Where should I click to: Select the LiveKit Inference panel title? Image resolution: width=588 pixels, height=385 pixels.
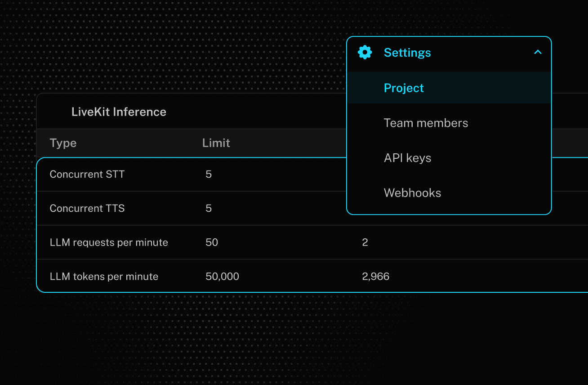(x=119, y=112)
